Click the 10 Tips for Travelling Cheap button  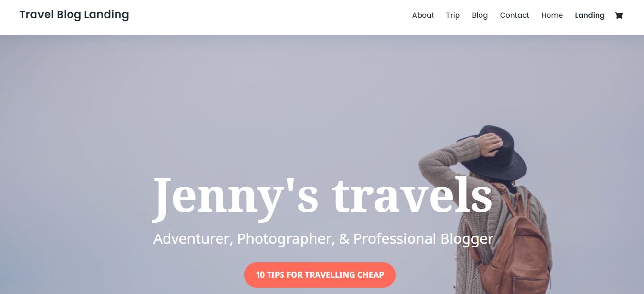pyautogui.click(x=320, y=275)
